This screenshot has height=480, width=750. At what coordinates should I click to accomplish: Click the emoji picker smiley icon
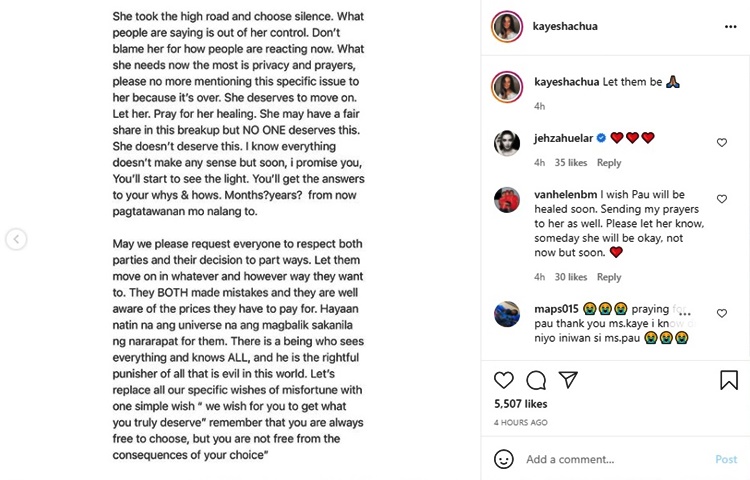[504, 460]
